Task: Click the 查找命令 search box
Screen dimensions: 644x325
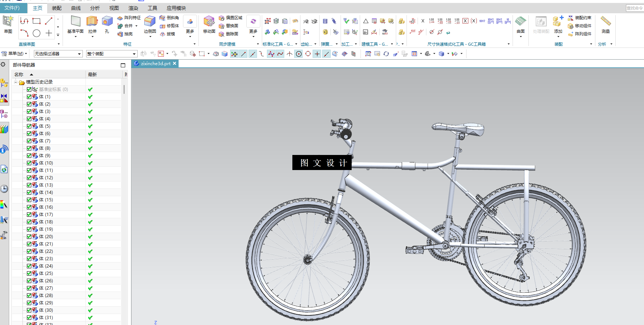Action: pyautogui.click(x=635, y=8)
